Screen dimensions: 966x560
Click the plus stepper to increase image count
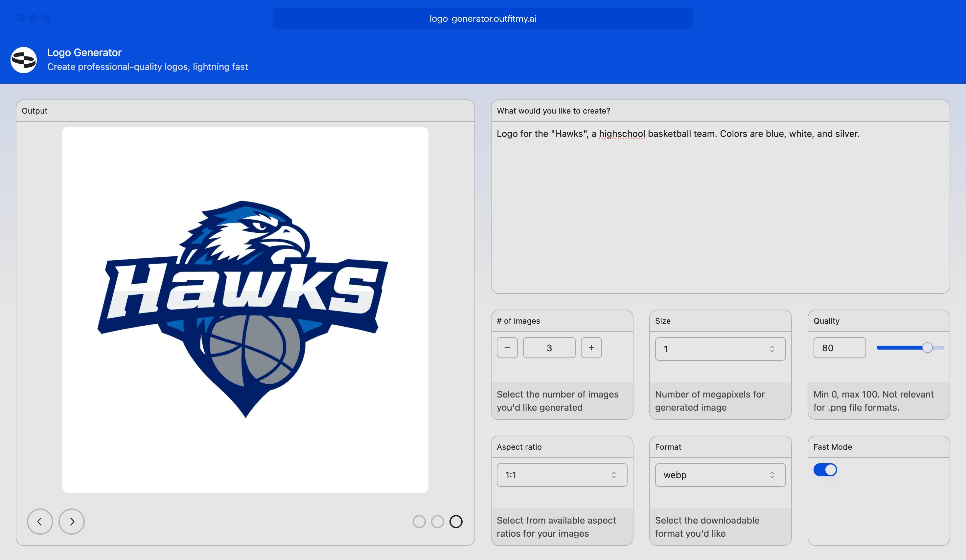pyautogui.click(x=591, y=347)
